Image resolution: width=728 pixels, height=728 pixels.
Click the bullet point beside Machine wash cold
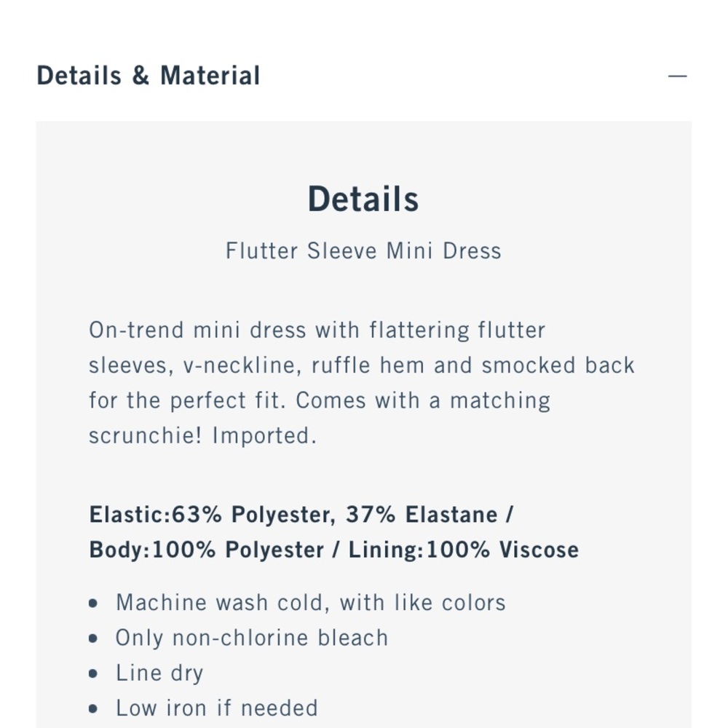coord(92,602)
